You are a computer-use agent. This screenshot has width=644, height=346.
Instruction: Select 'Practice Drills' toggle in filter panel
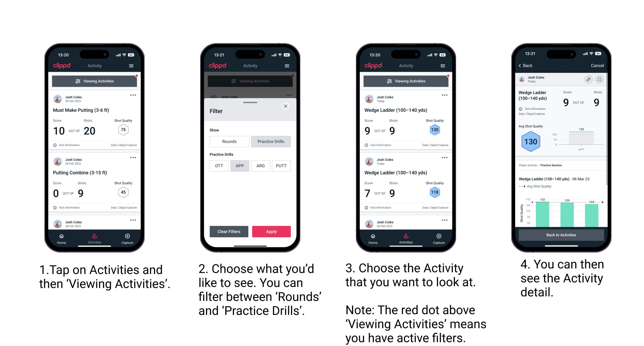(x=271, y=141)
